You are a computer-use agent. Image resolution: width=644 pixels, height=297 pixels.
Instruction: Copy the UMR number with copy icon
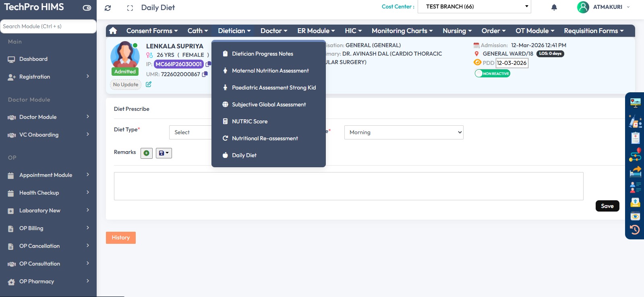[205, 74]
